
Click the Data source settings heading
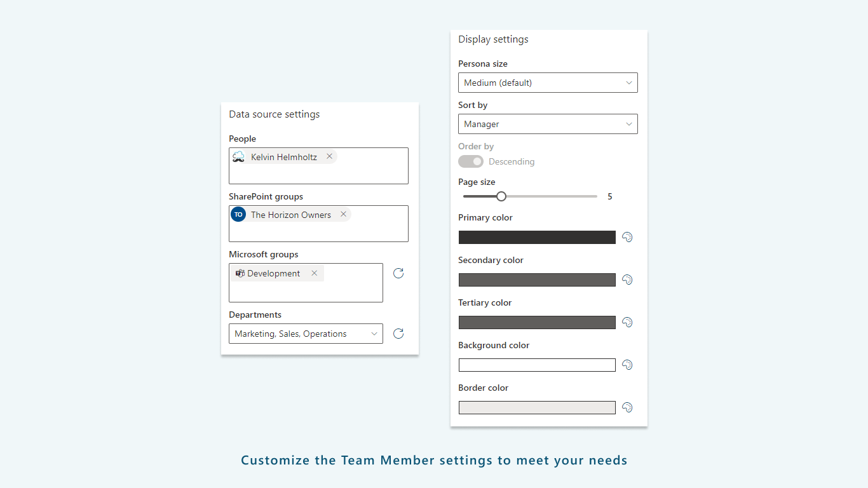[275, 114]
